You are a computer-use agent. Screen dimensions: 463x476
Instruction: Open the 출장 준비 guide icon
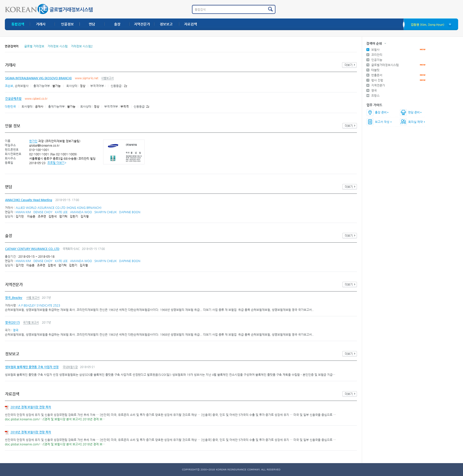point(370,113)
